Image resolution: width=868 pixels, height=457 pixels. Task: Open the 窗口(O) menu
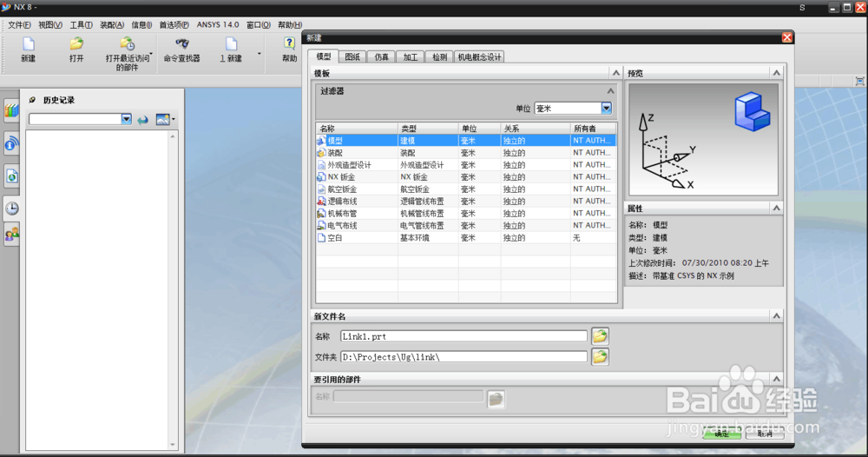pos(259,25)
